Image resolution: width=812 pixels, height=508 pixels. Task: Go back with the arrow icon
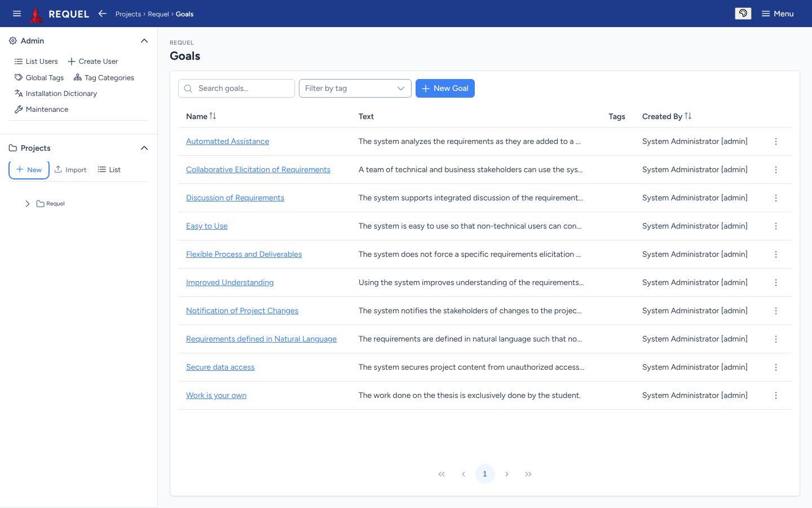pos(102,14)
